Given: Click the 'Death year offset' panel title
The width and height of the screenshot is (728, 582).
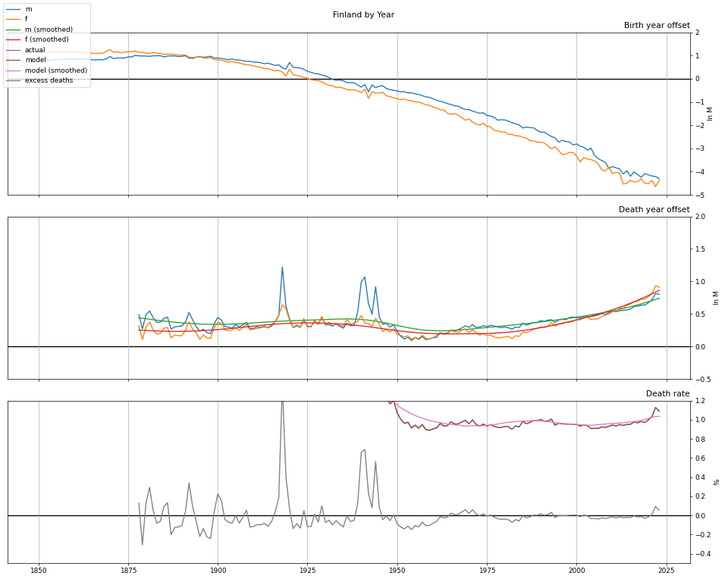Looking at the screenshot, I should [654, 210].
